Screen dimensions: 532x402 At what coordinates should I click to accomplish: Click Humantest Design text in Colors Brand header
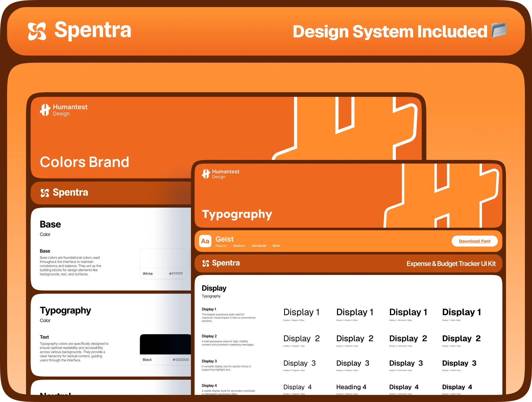point(70,110)
